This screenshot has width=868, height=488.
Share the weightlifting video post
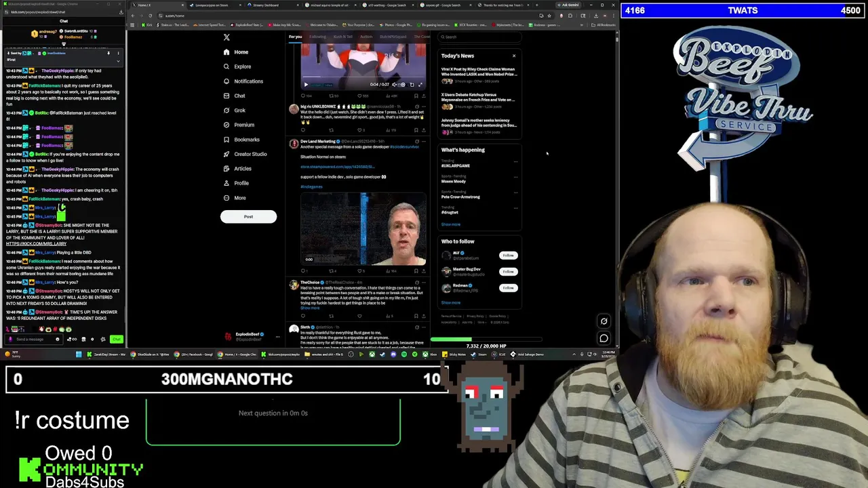click(422, 96)
